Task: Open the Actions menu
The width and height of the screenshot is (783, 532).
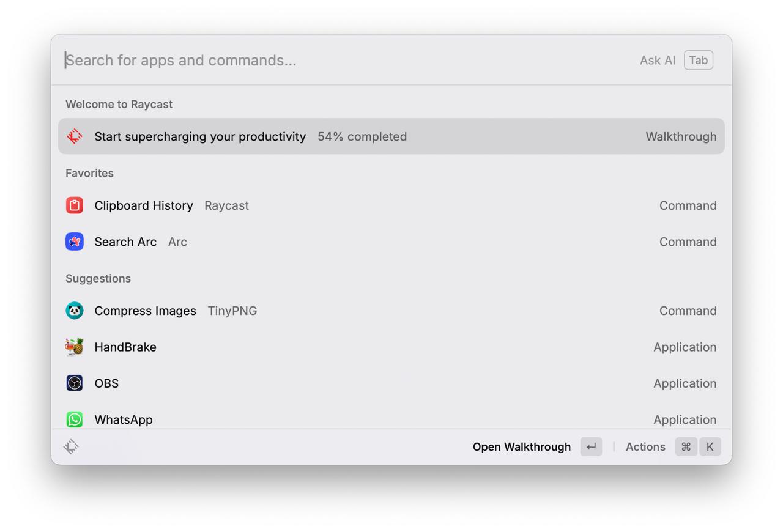Action: tap(645, 447)
